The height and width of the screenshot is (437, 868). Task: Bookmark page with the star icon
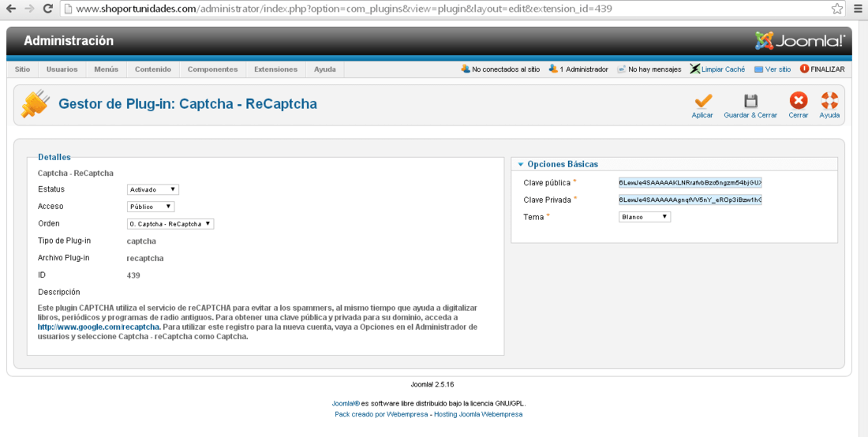837,9
